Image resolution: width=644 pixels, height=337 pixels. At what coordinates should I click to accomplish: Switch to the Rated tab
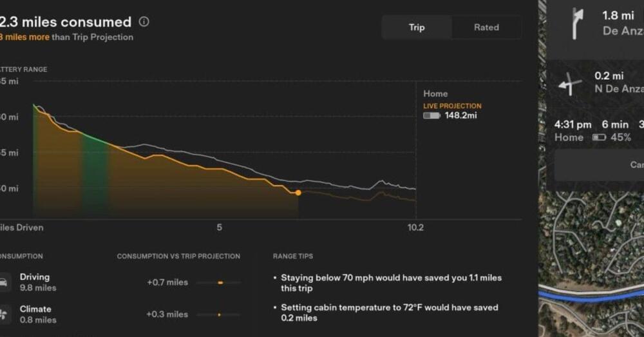coord(486,27)
